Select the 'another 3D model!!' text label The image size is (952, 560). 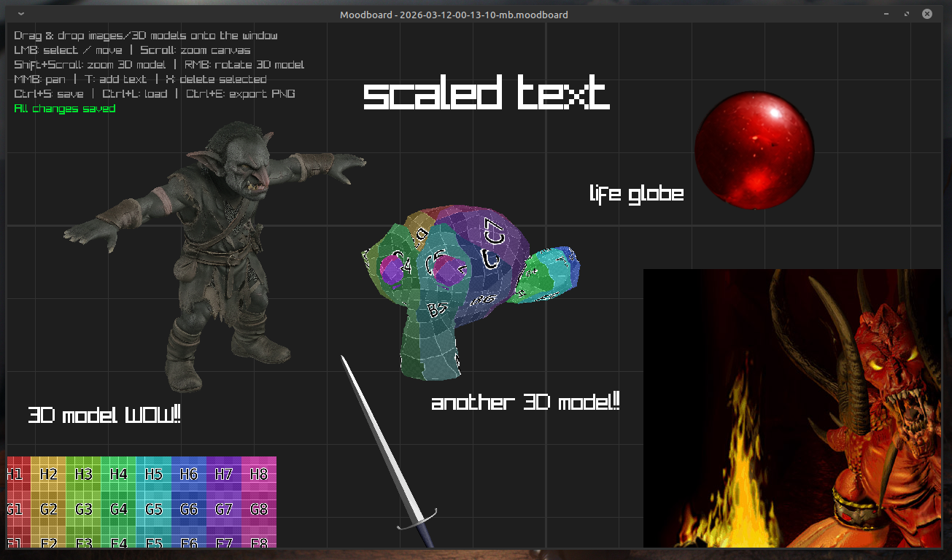tap(526, 402)
